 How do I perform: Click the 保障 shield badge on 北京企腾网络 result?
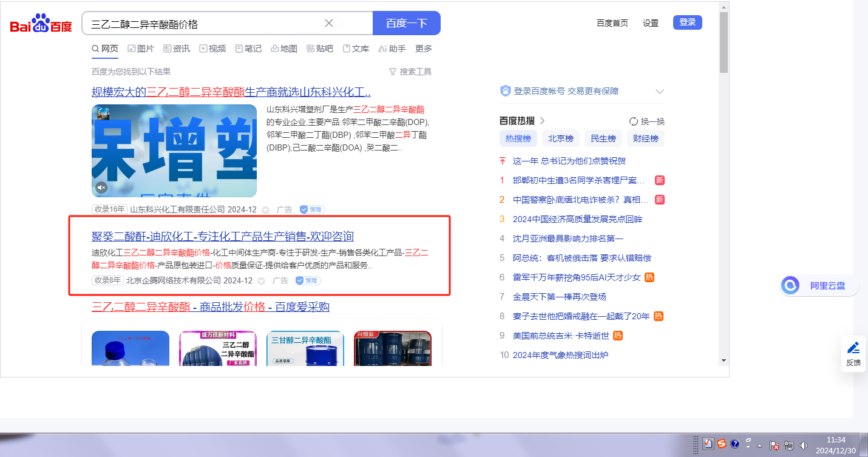click(308, 280)
